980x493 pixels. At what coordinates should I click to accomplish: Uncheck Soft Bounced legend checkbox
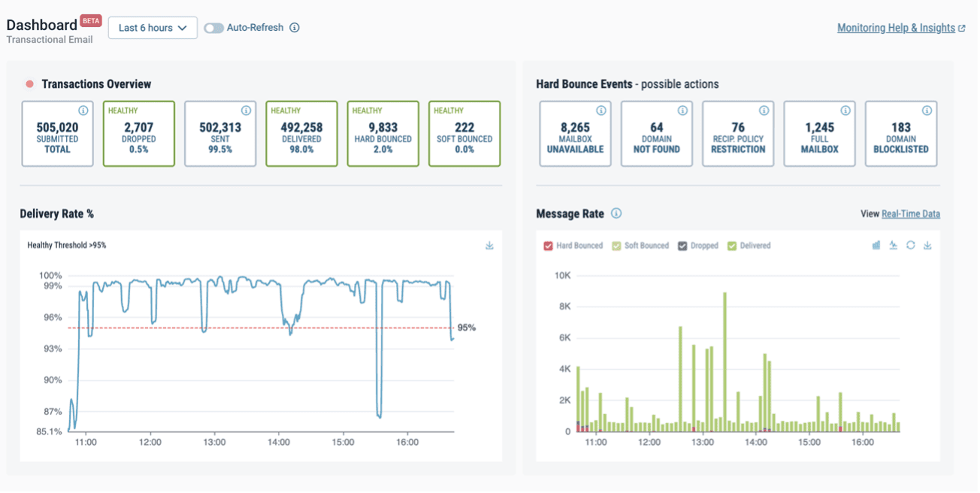616,246
